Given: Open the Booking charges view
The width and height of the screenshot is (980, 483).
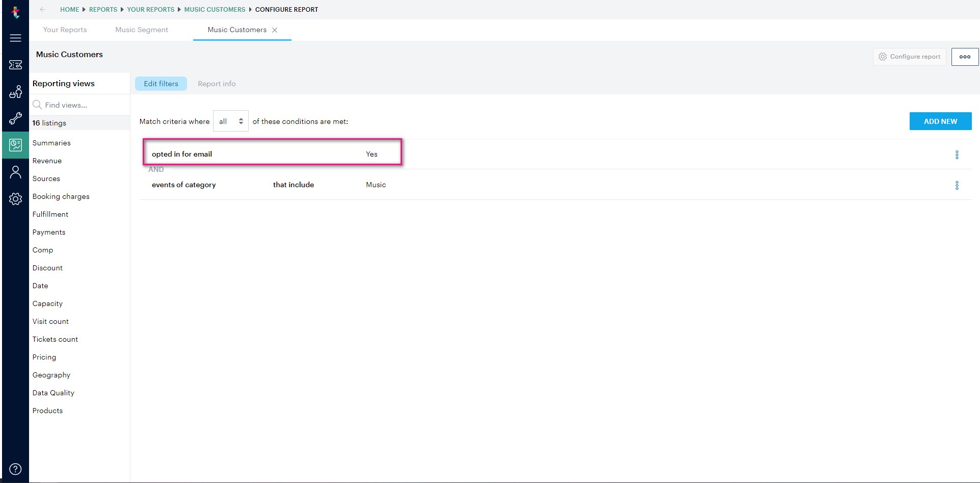Looking at the screenshot, I should (x=61, y=196).
